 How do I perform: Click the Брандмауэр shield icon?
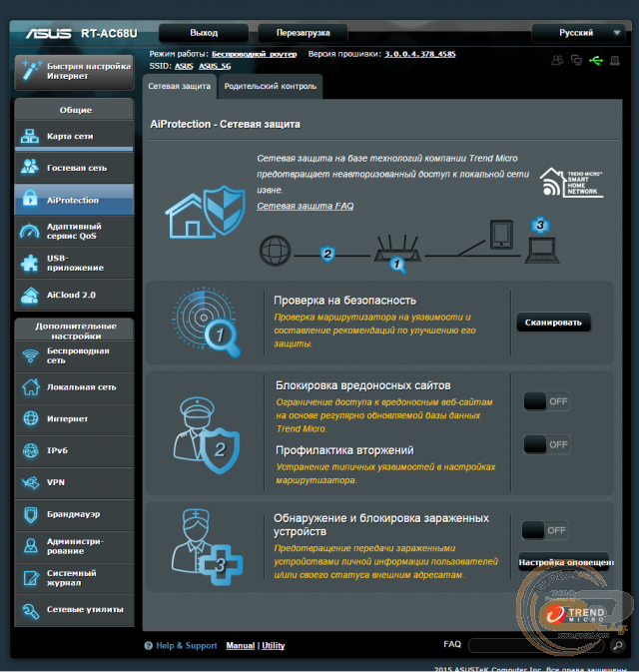tap(30, 514)
